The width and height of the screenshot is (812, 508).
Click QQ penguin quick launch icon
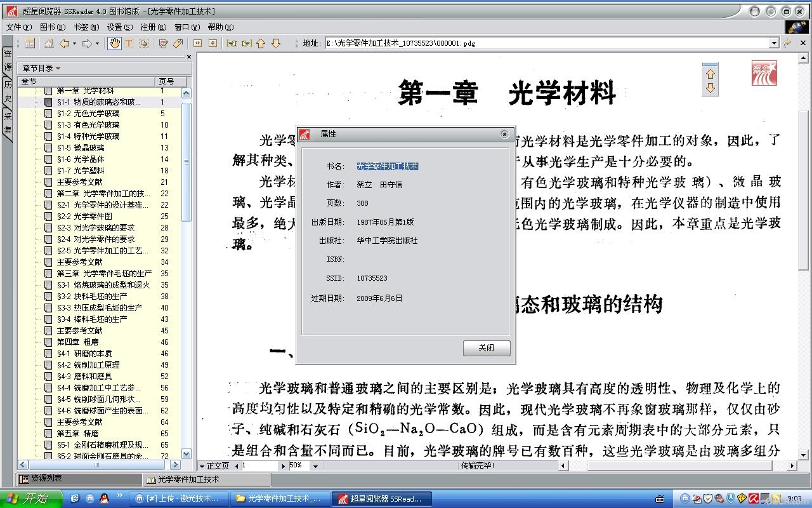point(105,498)
